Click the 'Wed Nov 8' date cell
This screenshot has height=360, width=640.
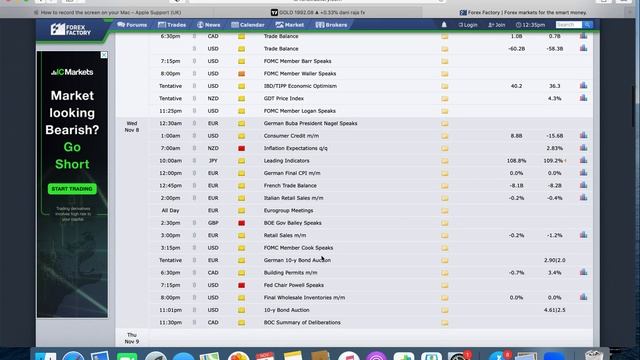click(x=132, y=127)
